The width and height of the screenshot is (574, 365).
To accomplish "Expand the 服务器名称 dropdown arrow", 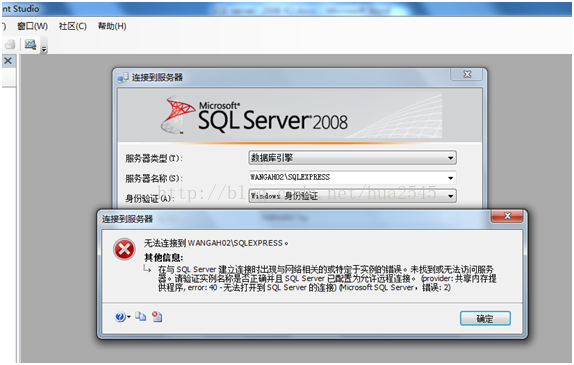I will (x=450, y=178).
